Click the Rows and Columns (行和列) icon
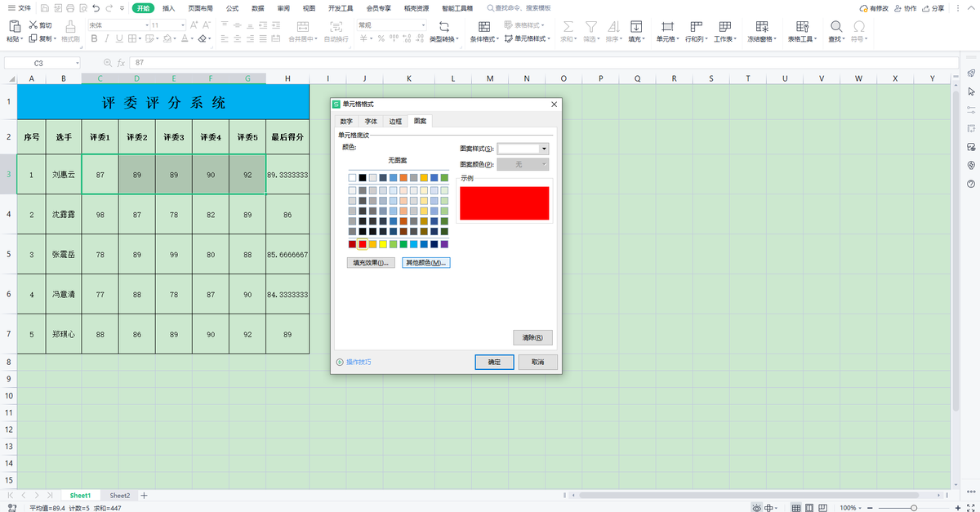 [696, 26]
